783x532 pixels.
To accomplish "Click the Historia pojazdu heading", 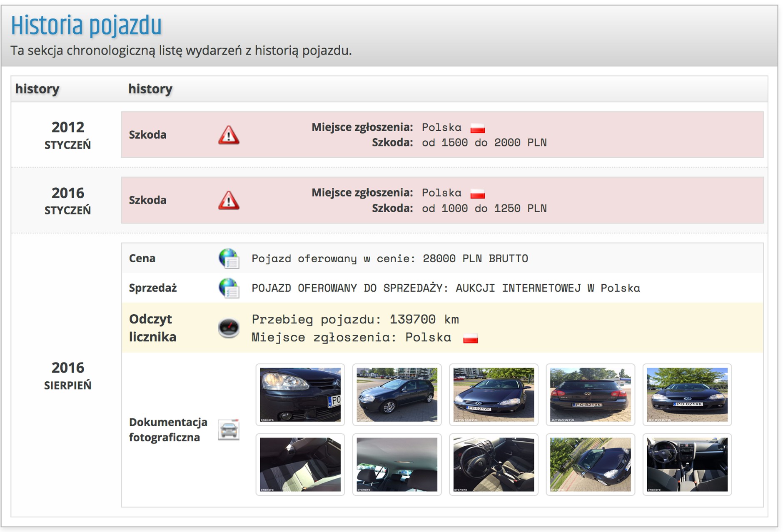I will 86,25.
